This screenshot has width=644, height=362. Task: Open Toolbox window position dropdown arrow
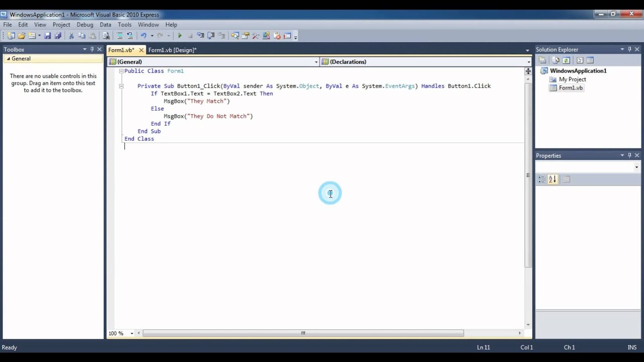[x=85, y=49]
